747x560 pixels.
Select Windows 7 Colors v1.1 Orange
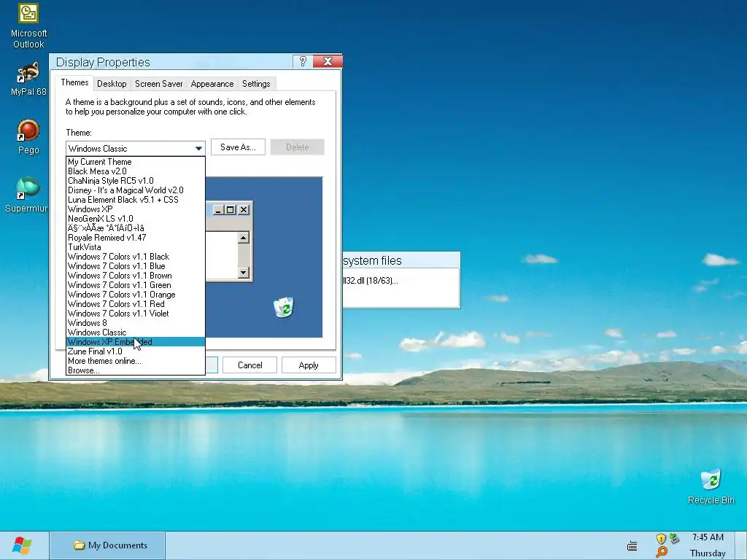(x=135, y=295)
